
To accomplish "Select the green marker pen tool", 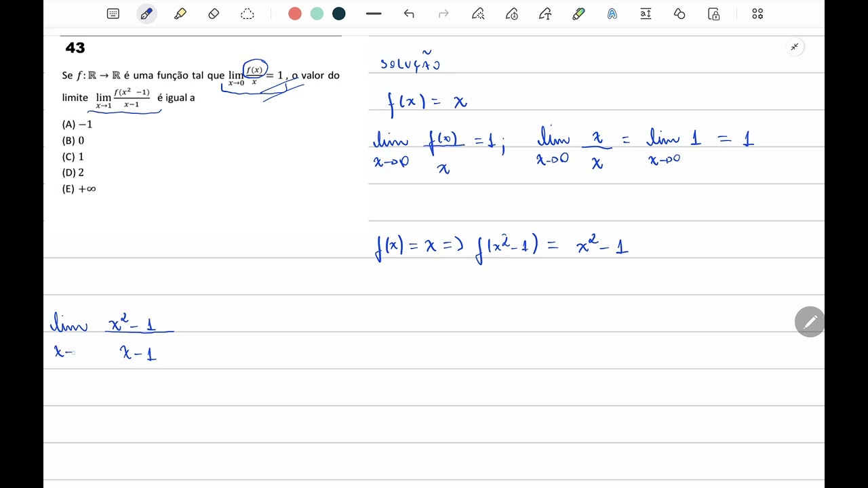I will tap(578, 14).
